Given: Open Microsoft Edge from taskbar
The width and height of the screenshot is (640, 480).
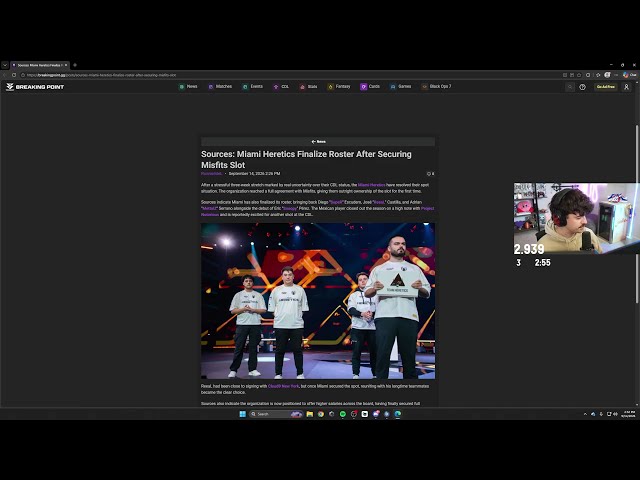Looking at the screenshot, I should pyautogui.click(x=398, y=414).
